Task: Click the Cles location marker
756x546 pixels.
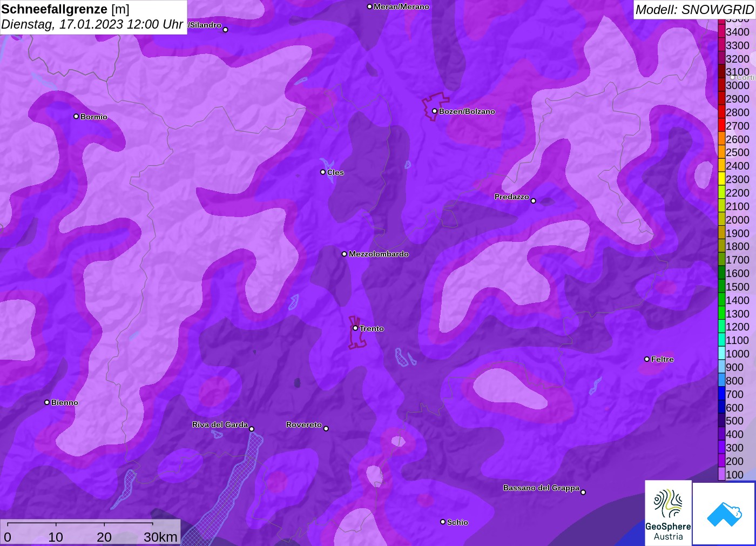Action: (x=323, y=172)
